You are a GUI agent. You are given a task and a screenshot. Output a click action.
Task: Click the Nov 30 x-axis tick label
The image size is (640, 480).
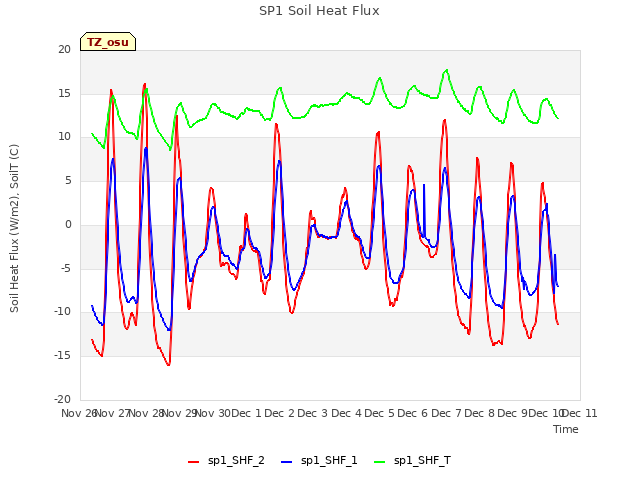[213, 413]
